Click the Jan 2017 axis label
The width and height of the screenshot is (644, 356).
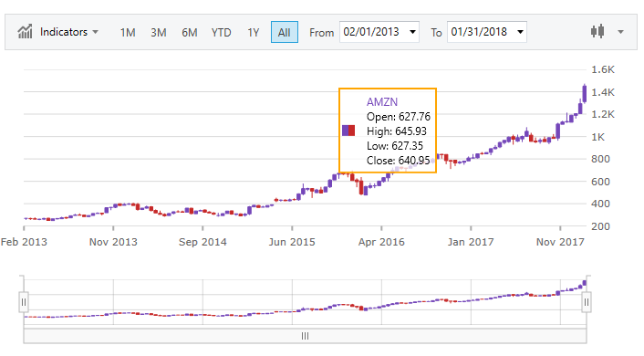pos(471,242)
